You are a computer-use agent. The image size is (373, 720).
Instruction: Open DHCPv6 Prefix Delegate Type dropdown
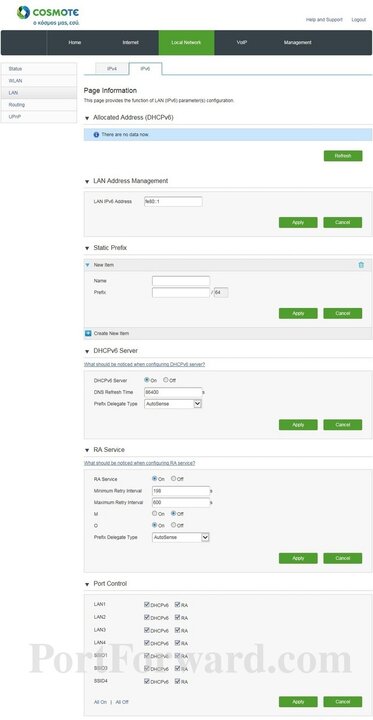[173, 404]
